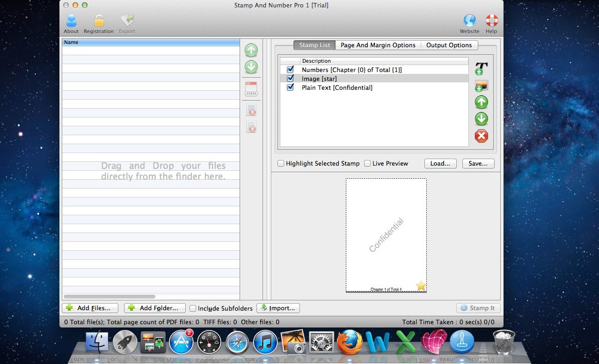Add a new text stamp

click(x=481, y=68)
